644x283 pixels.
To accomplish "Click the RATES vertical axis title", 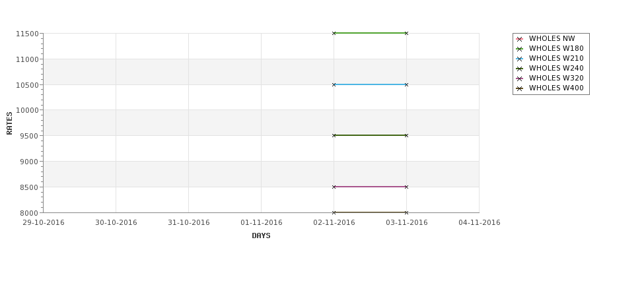I will point(9,123).
